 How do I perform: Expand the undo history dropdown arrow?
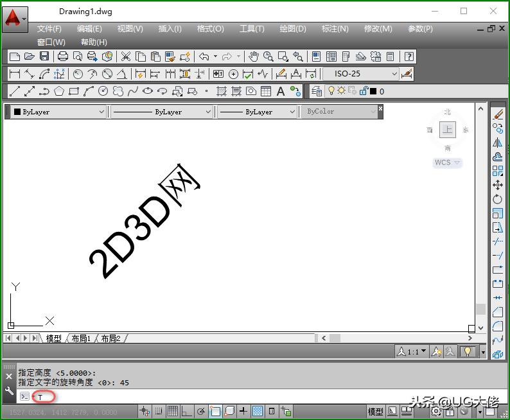215,57
